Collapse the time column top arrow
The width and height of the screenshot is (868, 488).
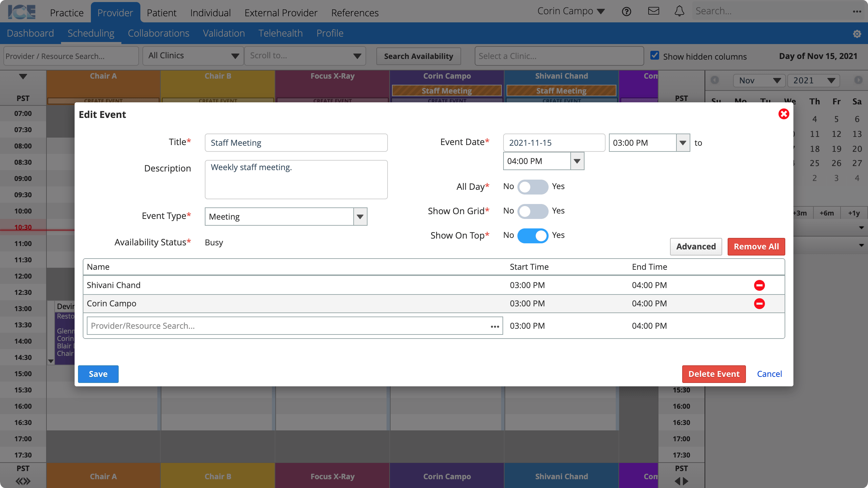click(x=23, y=76)
